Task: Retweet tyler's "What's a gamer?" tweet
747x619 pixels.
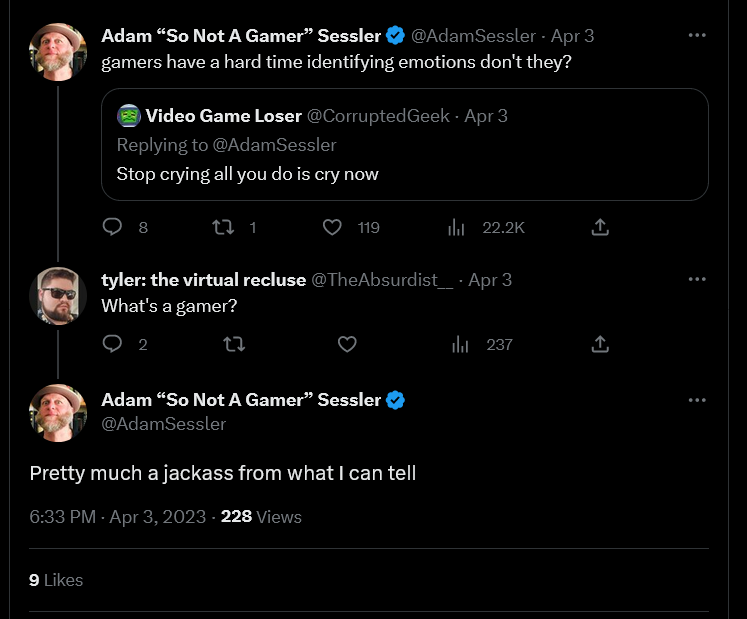Action: [x=234, y=344]
